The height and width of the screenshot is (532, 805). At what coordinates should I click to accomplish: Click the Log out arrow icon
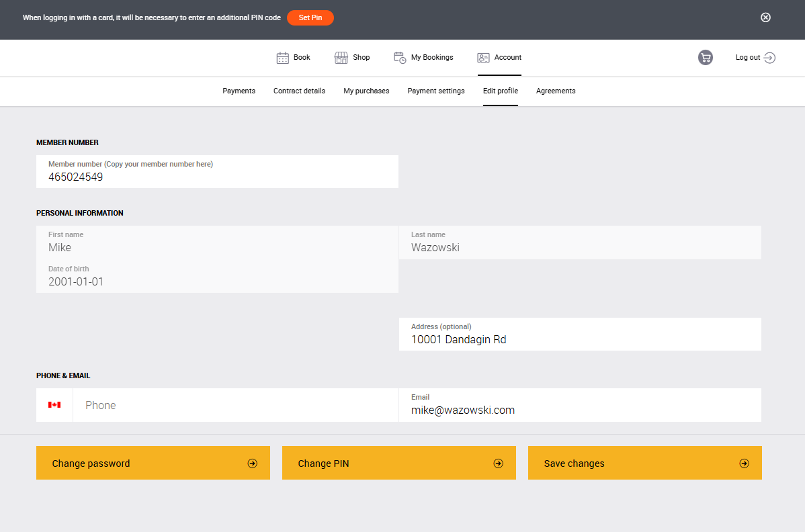click(769, 58)
